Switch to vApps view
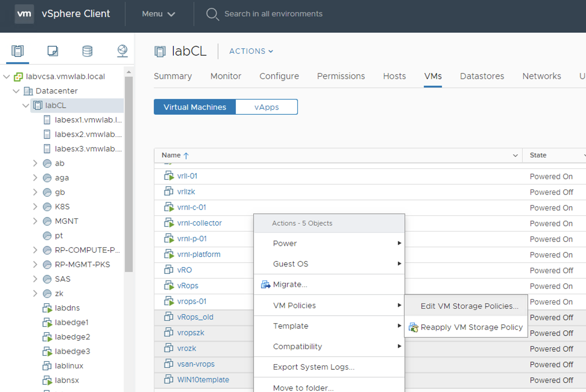Viewport: 586px width, 392px height. pyautogui.click(x=266, y=107)
